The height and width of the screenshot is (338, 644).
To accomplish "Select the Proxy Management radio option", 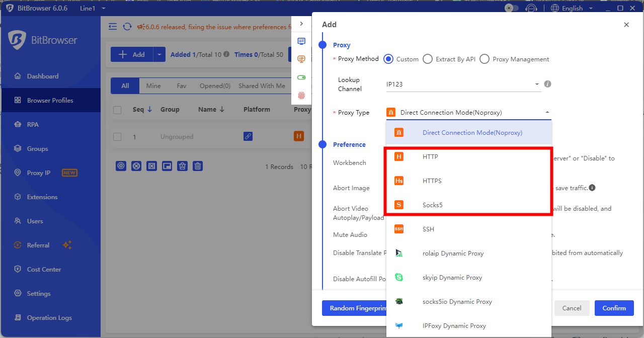I will pos(485,59).
